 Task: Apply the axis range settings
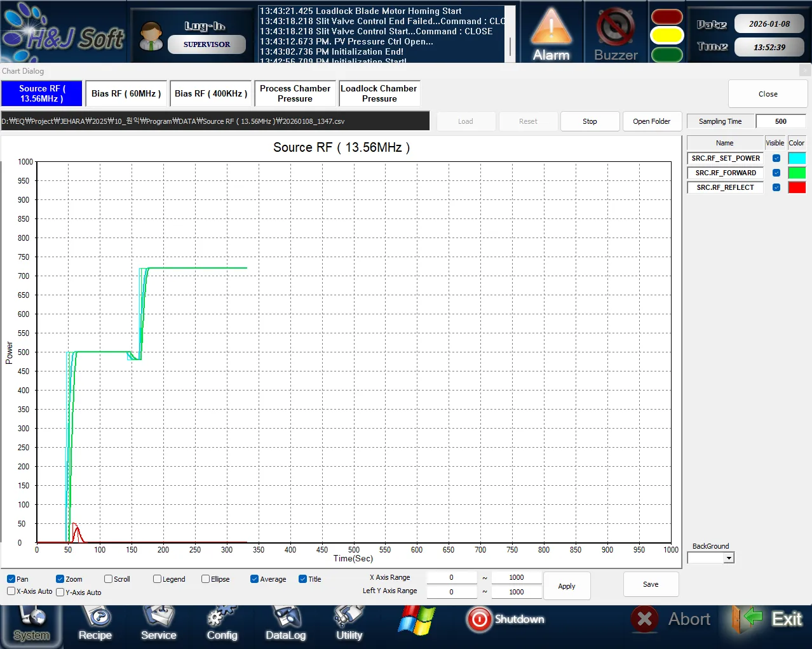567,586
